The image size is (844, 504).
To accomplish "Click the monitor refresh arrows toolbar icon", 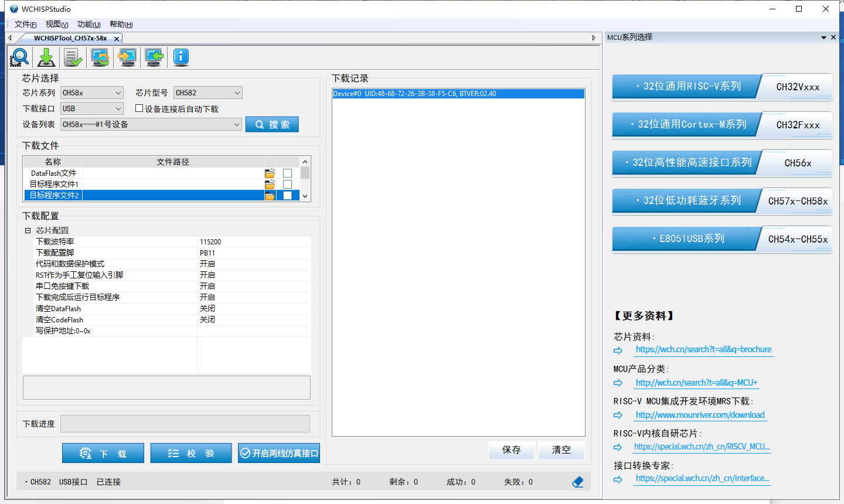I will (100, 57).
